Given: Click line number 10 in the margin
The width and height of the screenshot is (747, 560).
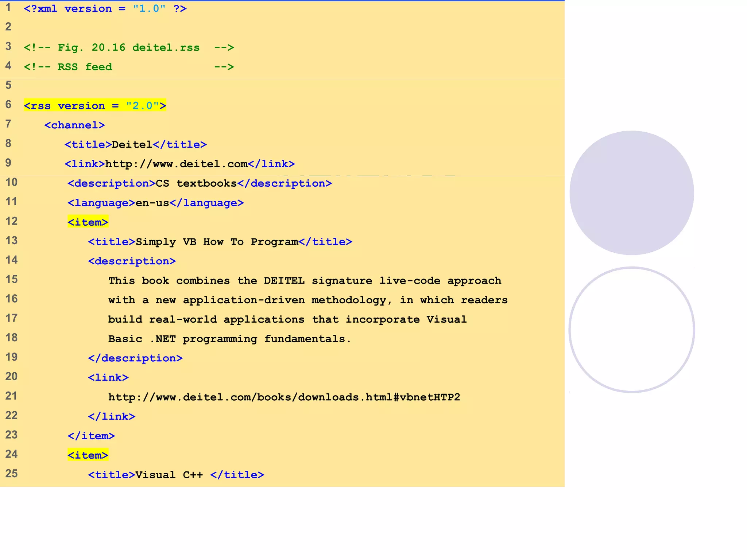Looking at the screenshot, I should click(x=11, y=182).
